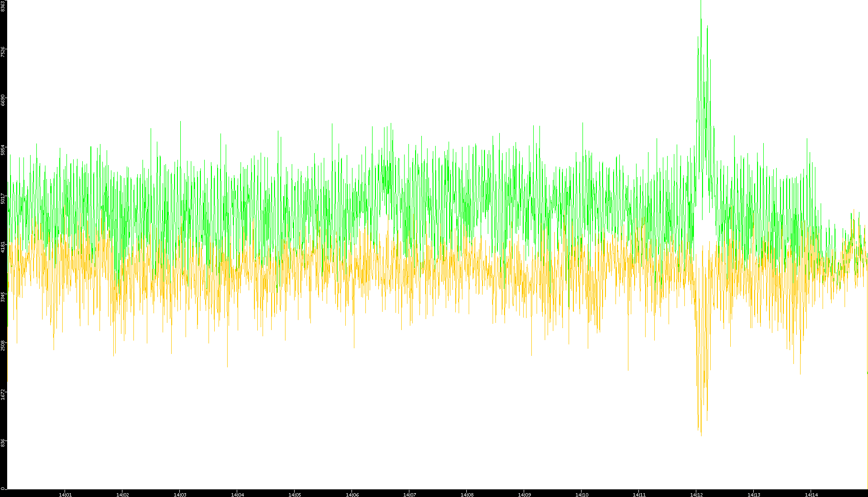868x497 pixels.
Task: Select the 14:02 tick on time axis
Action: (122, 495)
